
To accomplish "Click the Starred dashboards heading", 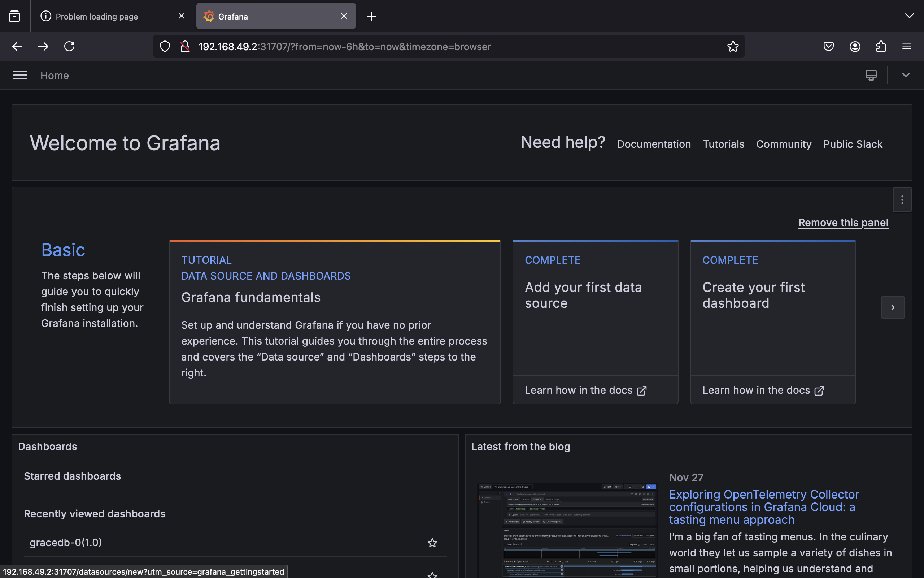I will pos(72,476).
